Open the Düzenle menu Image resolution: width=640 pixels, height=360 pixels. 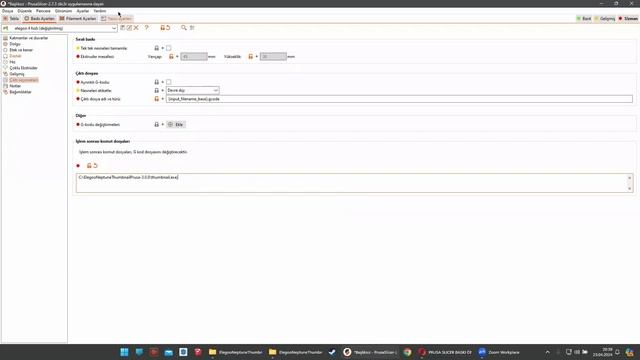click(x=24, y=11)
